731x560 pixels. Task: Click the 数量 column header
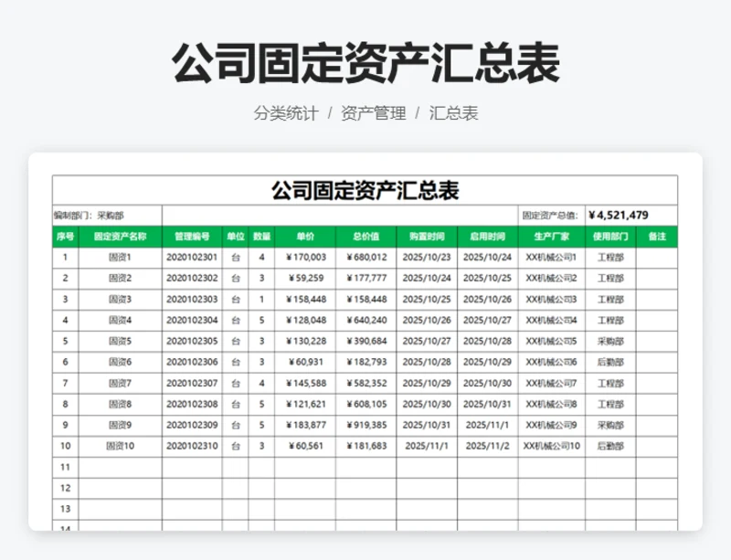point(261,237)
